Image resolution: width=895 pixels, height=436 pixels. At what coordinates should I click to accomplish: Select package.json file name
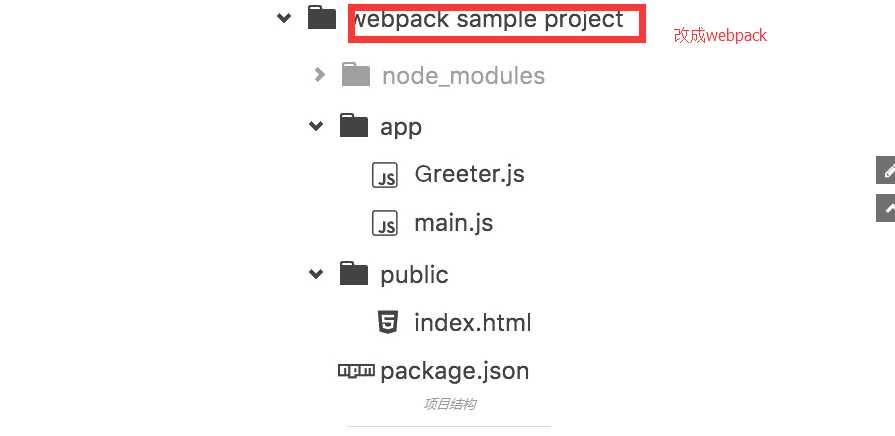pyautogui.click(x=454, y=372)
